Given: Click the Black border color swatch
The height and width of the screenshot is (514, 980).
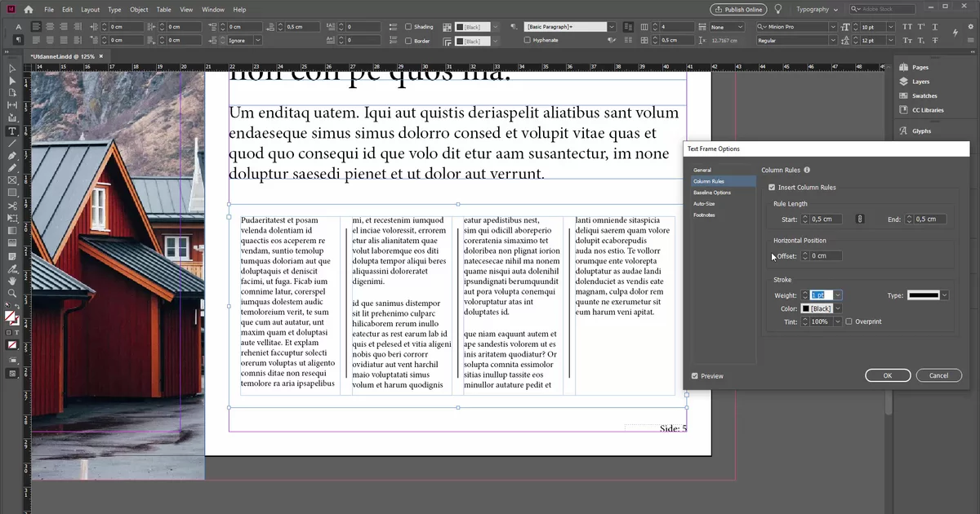Looking at the screenshot, I should tap(471, 40).
